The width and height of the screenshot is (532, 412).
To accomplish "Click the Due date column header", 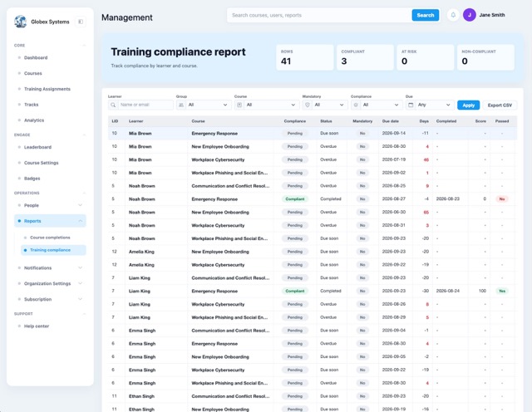I will 390,121.
